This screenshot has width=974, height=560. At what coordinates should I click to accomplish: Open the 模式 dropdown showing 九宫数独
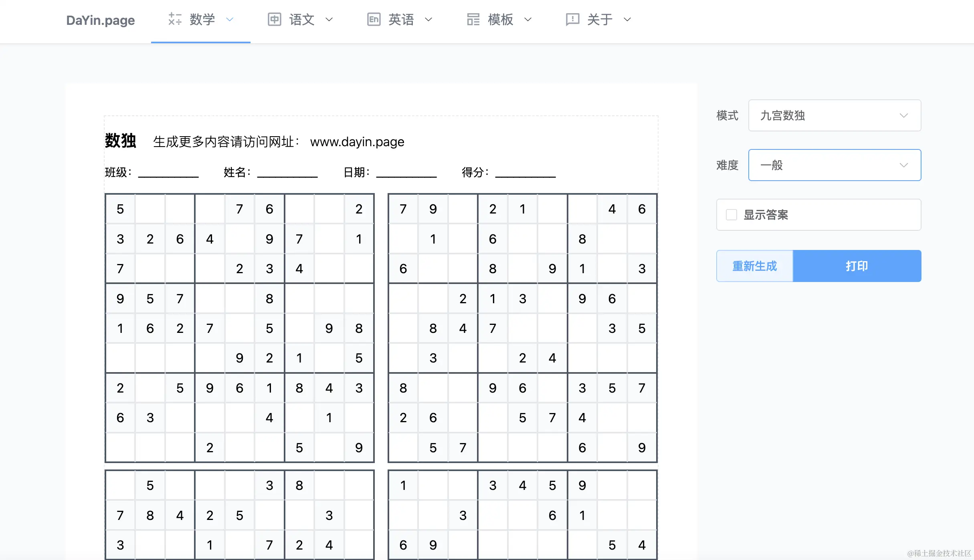(834, 115)
